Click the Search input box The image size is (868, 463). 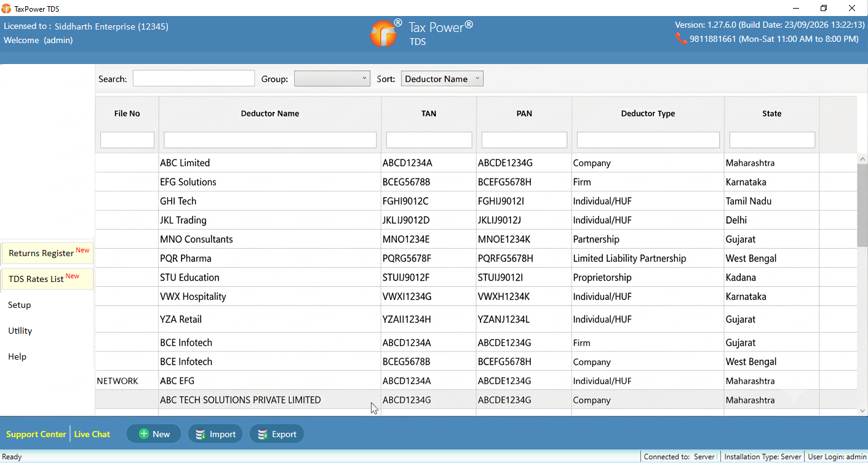click(194, 78)
